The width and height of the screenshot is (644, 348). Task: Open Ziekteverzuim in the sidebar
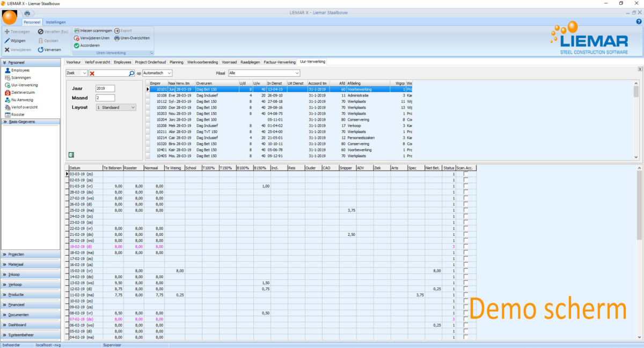(20, 92)
